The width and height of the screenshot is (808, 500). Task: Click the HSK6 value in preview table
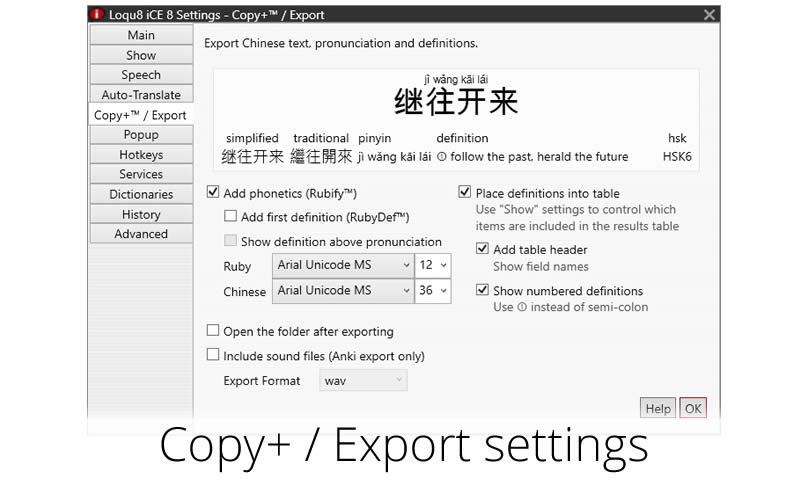[677, 157]
